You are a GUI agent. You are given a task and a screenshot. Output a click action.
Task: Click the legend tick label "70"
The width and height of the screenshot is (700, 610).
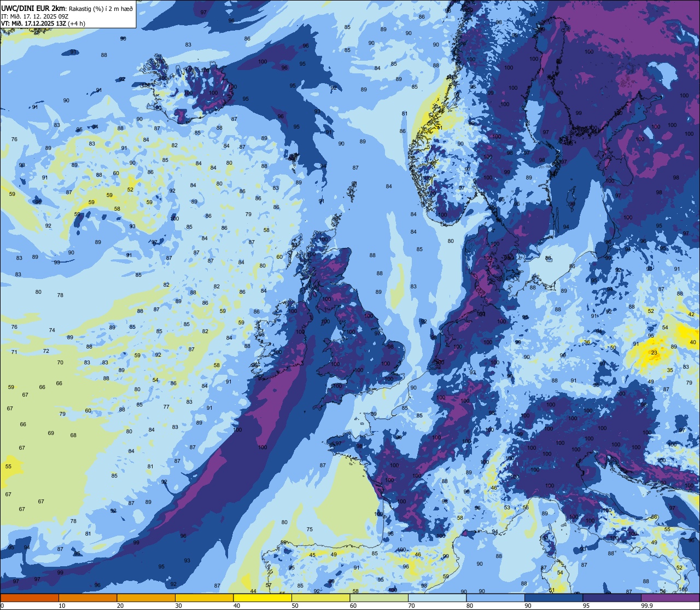tap(411, 606)
